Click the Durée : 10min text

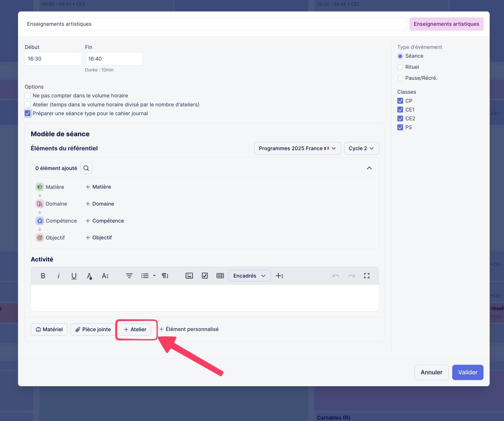tap(99, 70)
